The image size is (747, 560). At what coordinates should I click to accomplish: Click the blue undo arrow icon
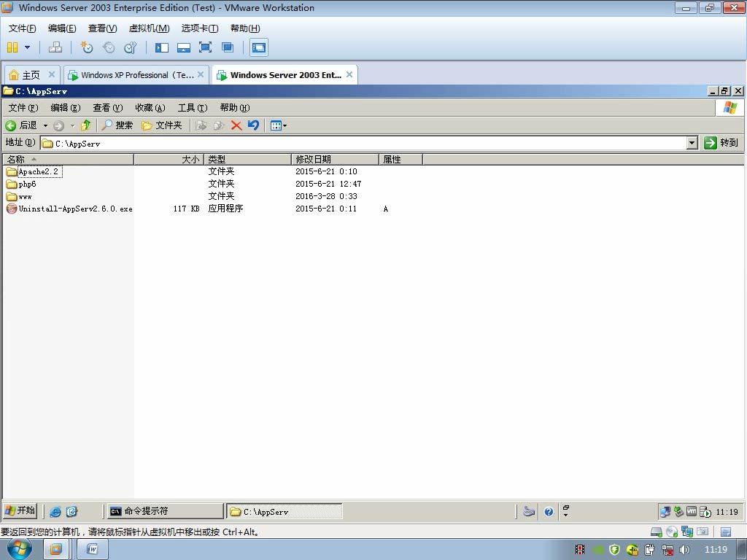253,125
